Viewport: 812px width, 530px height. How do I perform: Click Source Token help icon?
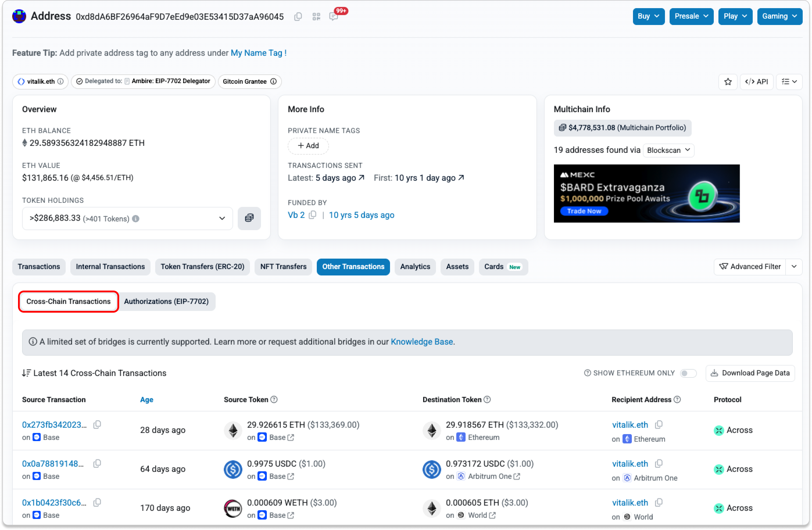pyautogui.click(x=274, y=399)
